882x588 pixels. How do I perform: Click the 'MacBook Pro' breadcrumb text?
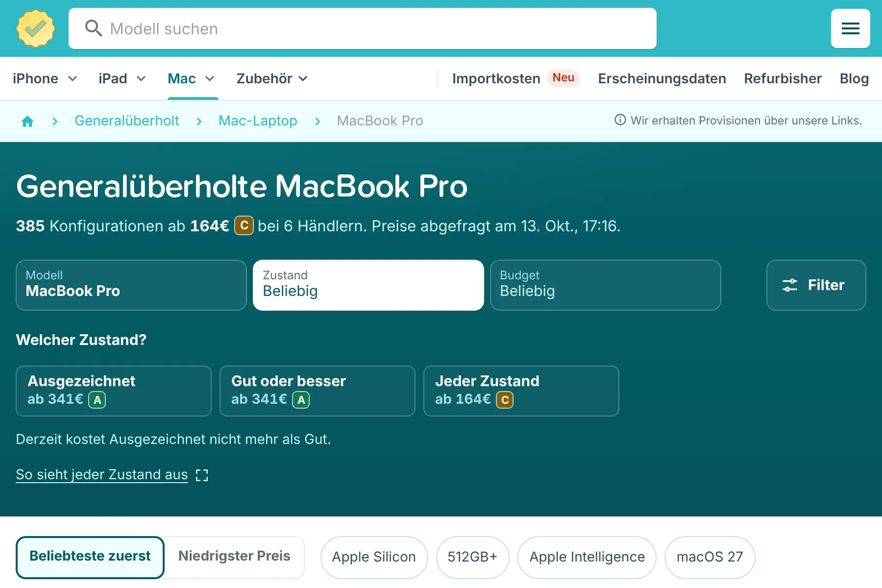coord(380,121)
